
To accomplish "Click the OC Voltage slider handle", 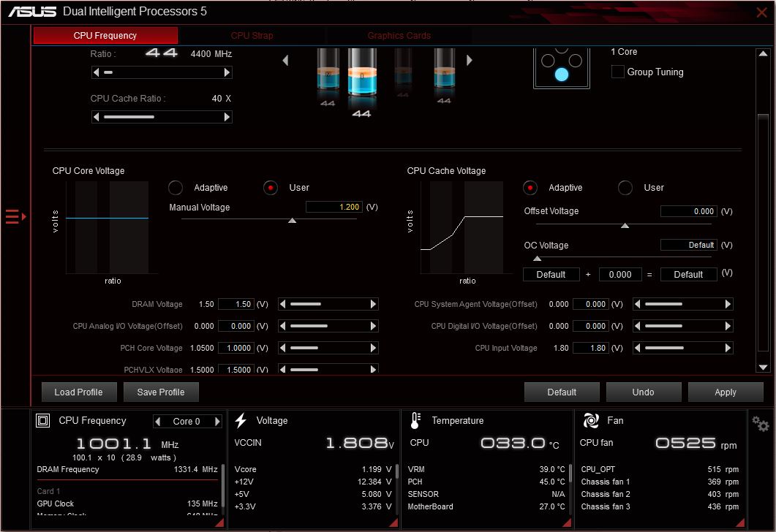I will pyautogui.click(x=537, y=259).
